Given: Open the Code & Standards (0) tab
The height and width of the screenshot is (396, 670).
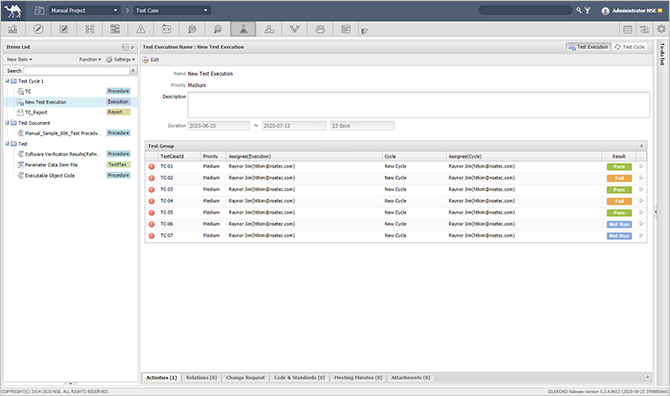Looking at the screenshot, I should click(300, 378).
